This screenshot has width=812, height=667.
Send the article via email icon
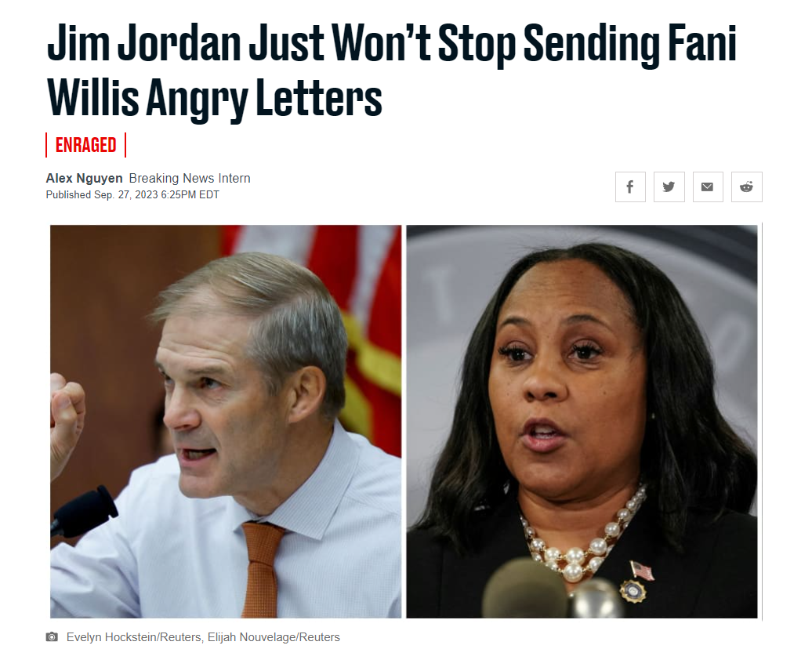pyautogui.click(x=708, y=187)
